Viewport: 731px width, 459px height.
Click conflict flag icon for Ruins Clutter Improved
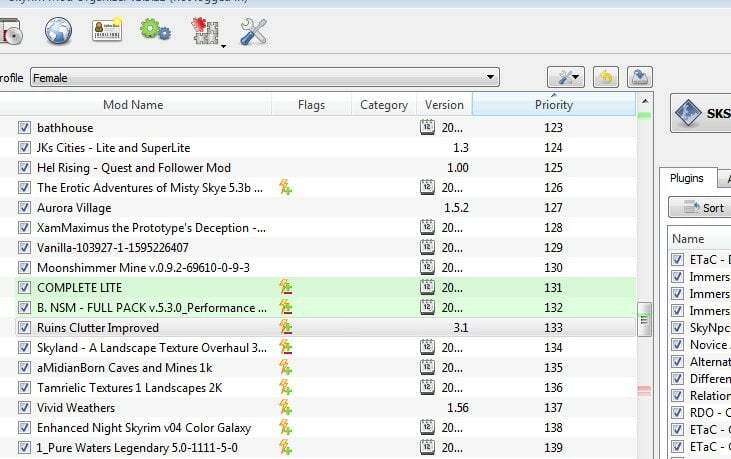[x=285, y=328]
